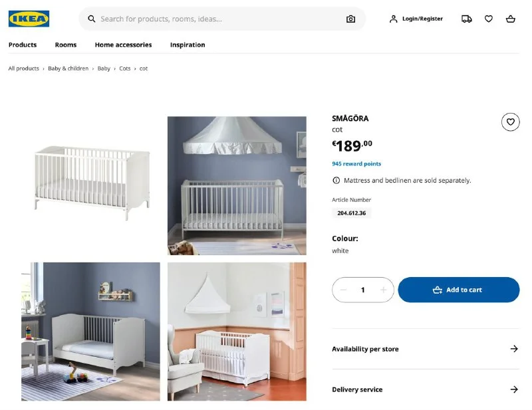The width and height of the screenshot is (532, 410).
Task: Click the camera visual search icon
Action: point(350,19)
